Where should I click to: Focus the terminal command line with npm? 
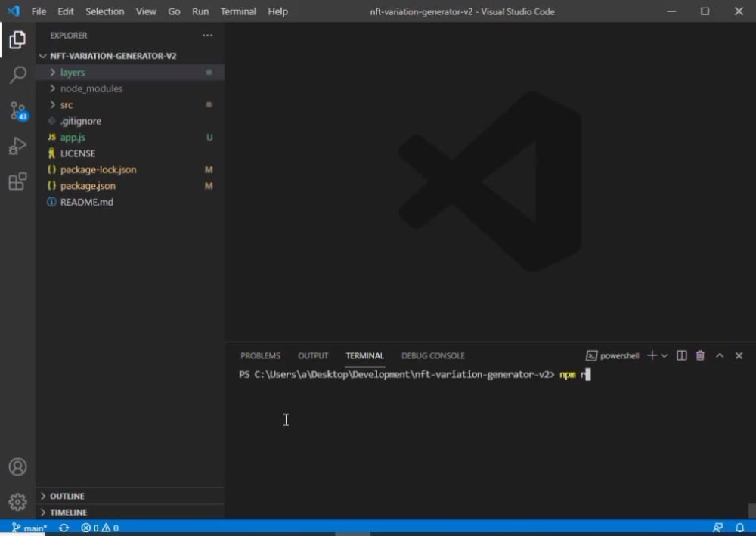pos(414,374)
